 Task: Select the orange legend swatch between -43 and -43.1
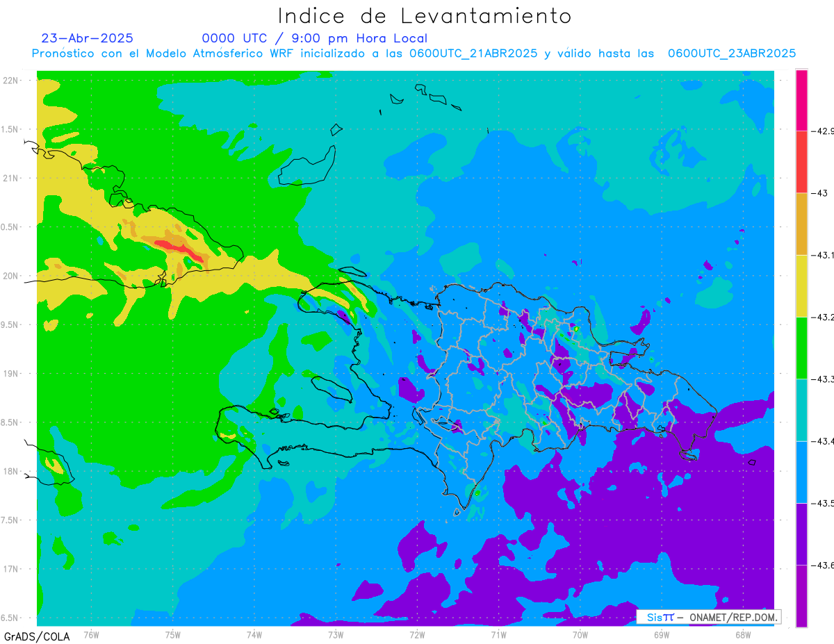(801, 224)
